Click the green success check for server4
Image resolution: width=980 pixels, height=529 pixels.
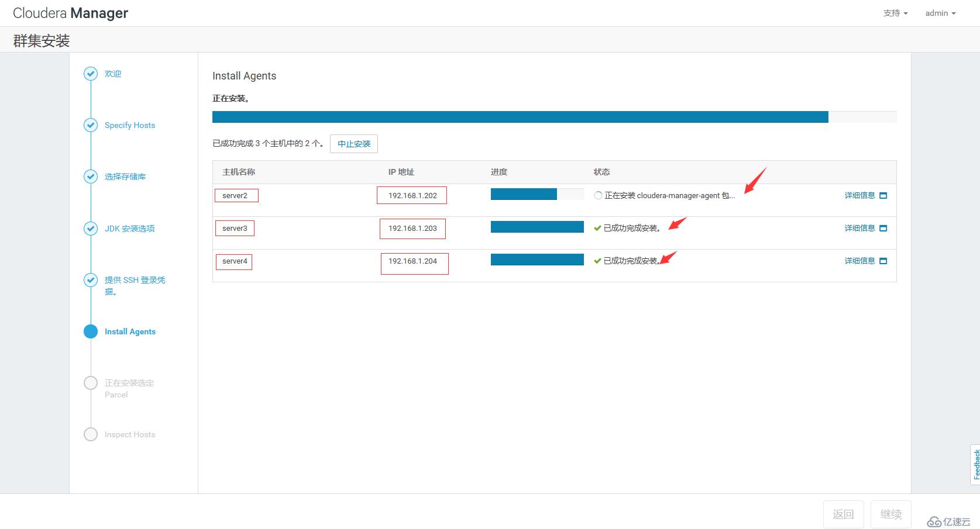coord(597,261)
